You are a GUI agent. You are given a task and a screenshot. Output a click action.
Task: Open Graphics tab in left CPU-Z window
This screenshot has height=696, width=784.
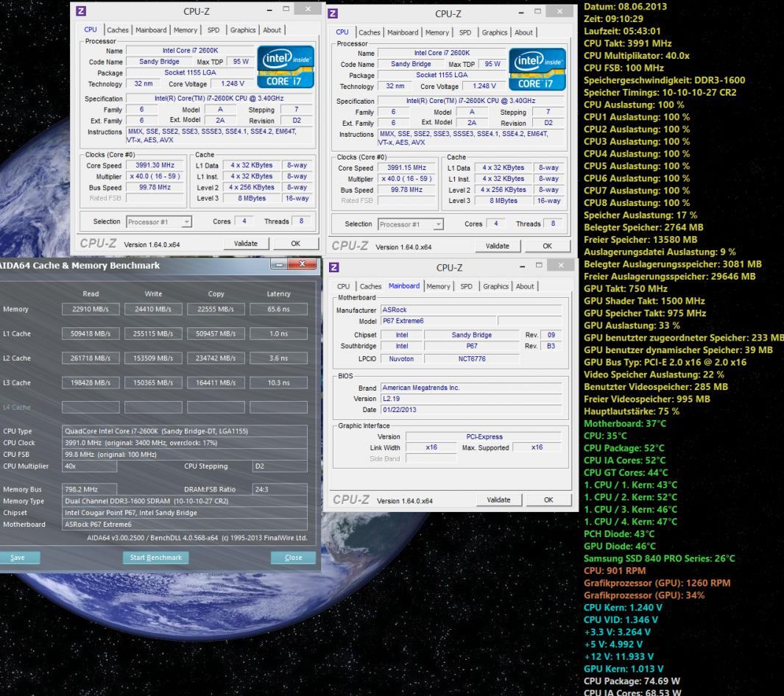pos(242,30)
